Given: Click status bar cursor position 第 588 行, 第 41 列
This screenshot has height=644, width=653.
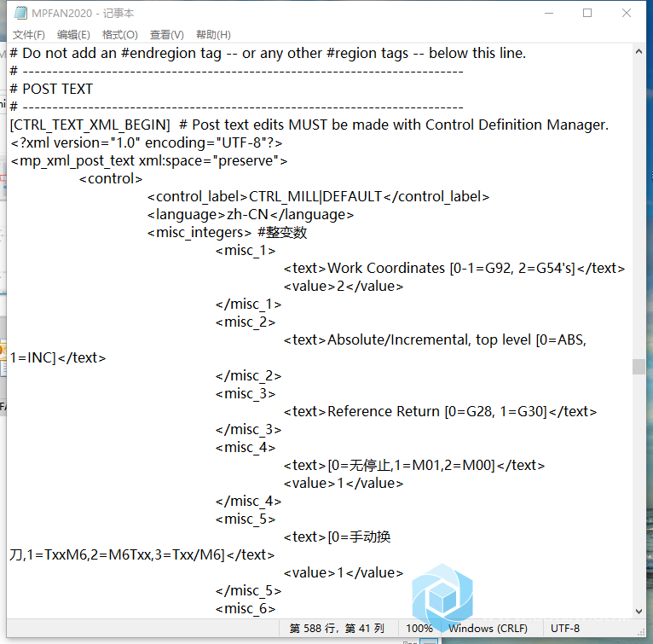Looking at the screenshot, I should pyautogui.click(x=337, y=628).
